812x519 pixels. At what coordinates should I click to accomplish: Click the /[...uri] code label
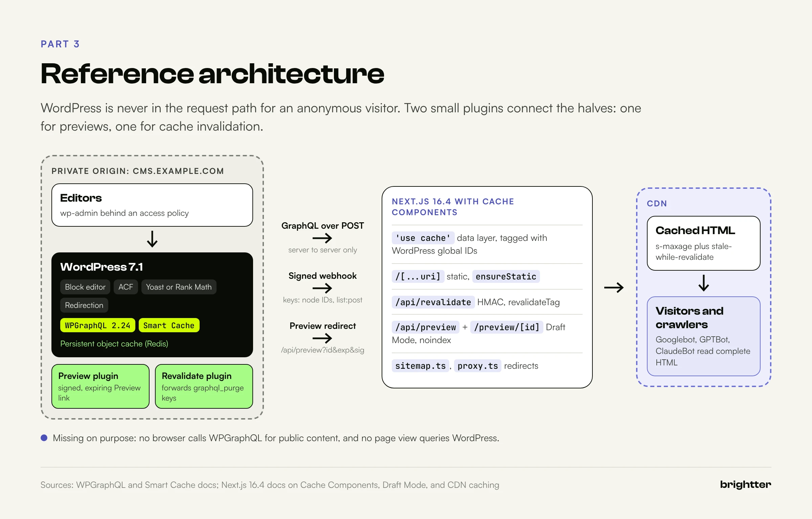[418, 276]
